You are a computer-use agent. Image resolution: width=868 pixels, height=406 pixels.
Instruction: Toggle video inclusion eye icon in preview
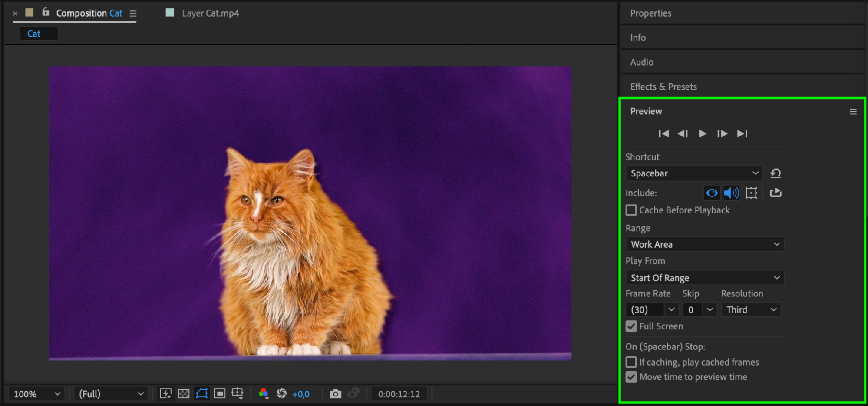pos(712,193)
